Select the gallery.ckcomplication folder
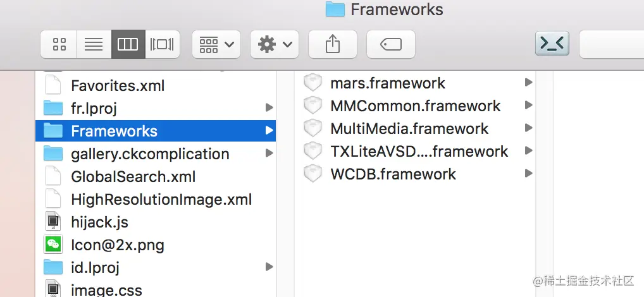The height and width of the screenshot is (297, 644). pos(156,154)
